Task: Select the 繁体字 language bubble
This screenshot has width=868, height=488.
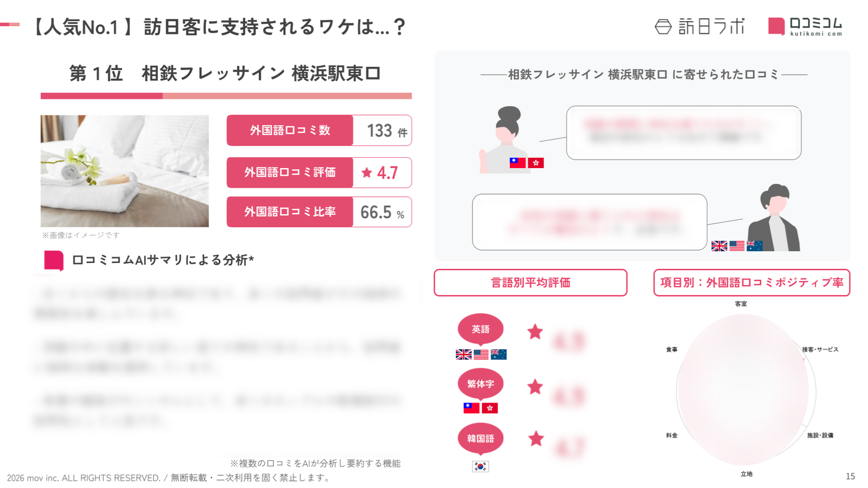Action: pyautogui.click(x=480, y=384)
